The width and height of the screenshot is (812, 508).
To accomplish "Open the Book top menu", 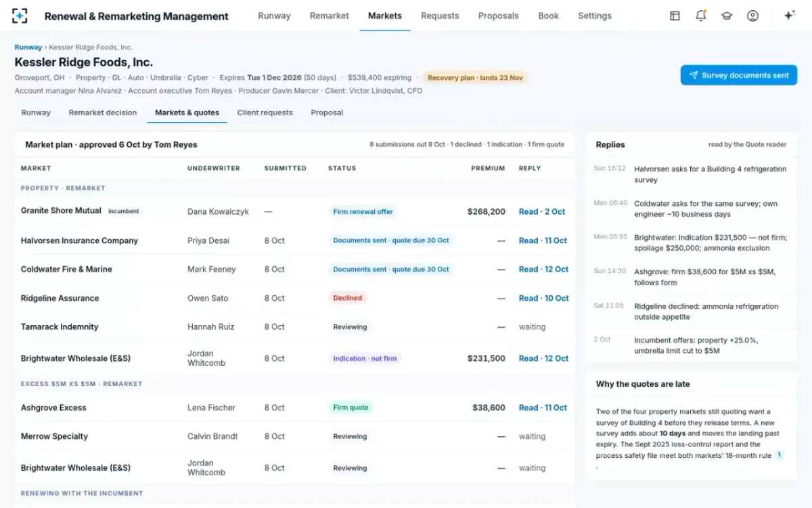I will pos(549,16).
